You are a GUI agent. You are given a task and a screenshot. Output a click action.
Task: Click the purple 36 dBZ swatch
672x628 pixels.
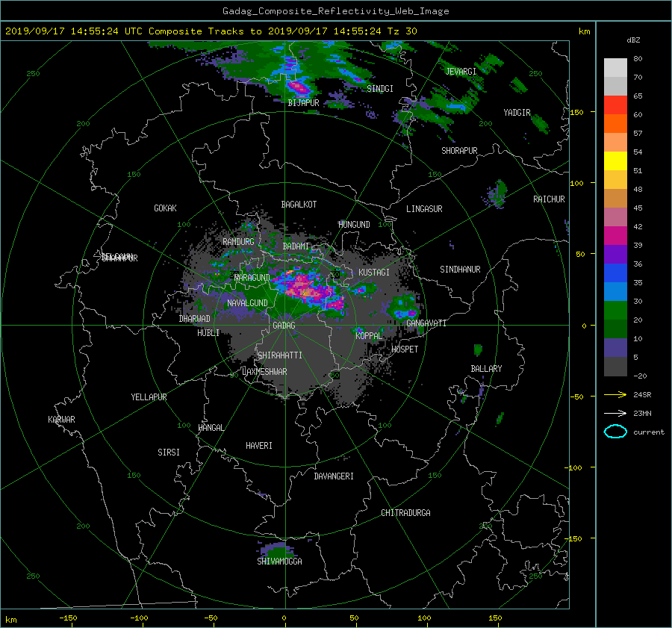[615, 255]
